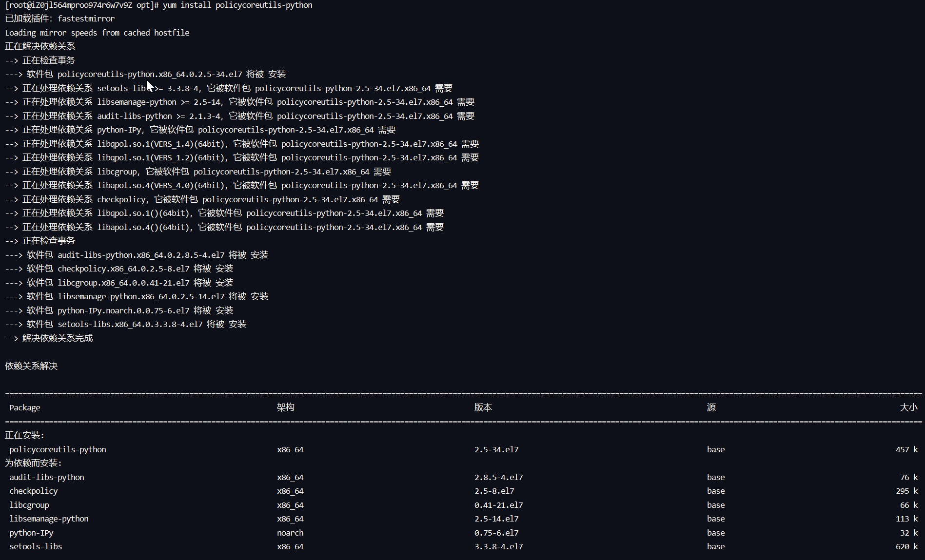
Task: Click version '0.75-6.el7' in the table
Action: tap(496, 533)
